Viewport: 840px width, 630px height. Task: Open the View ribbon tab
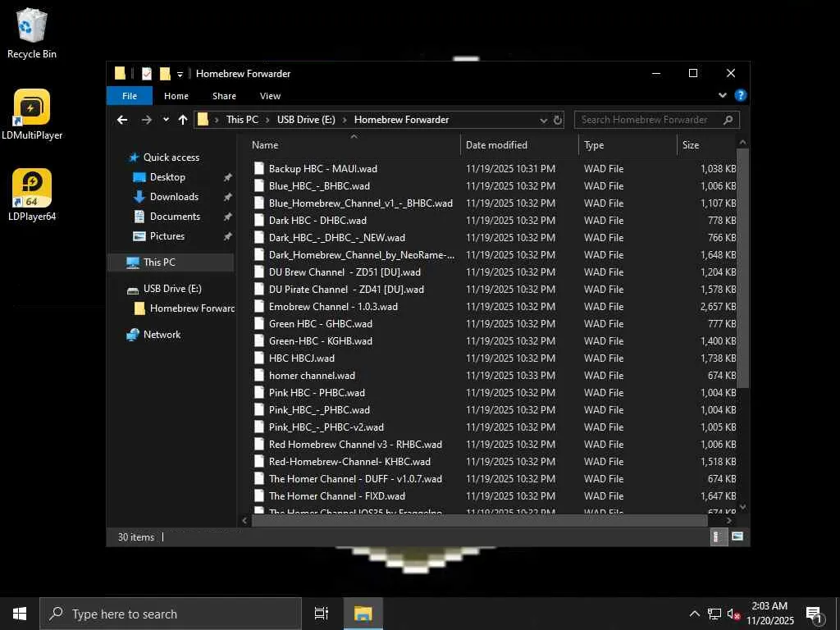pyautogui.click(x=270, y=96)
